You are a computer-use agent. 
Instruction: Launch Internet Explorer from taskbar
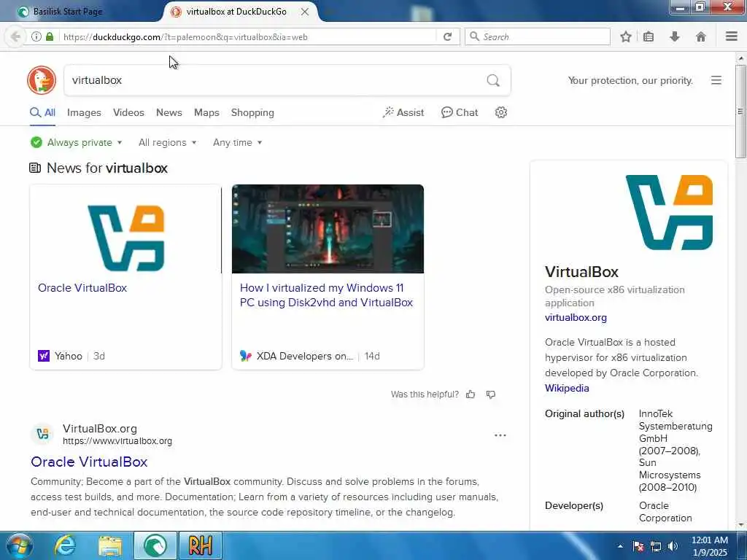coord(65,545)
